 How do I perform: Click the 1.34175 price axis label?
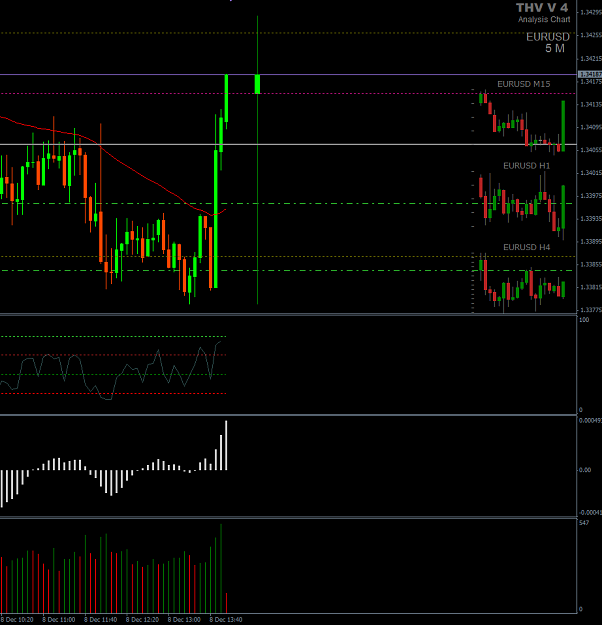pos(591,82)
